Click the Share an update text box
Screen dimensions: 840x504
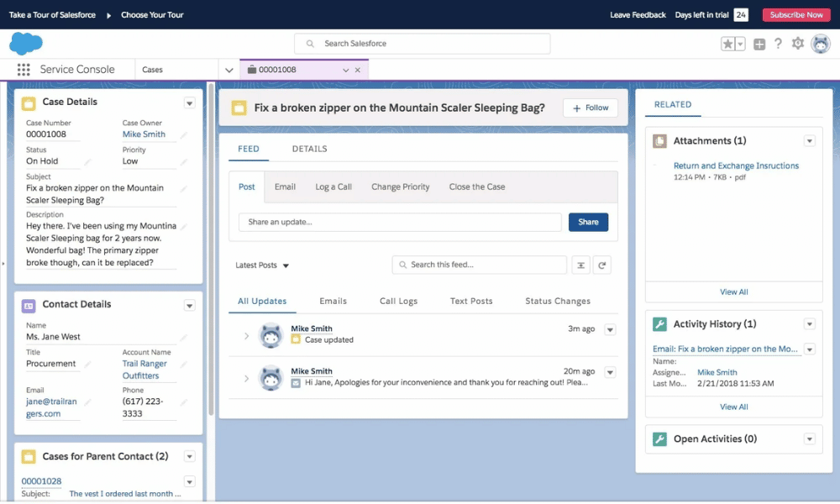400,223
